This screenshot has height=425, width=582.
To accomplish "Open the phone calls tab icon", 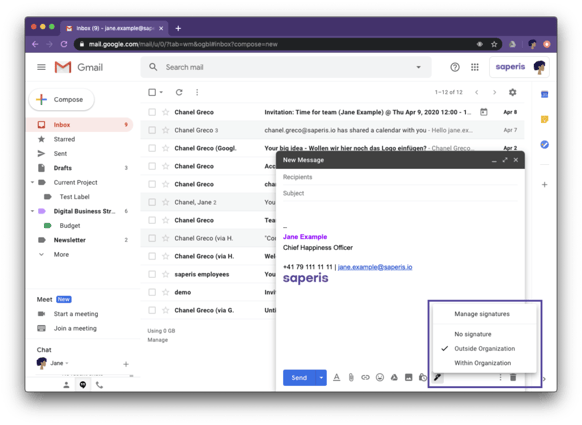I will click(99, 385).
